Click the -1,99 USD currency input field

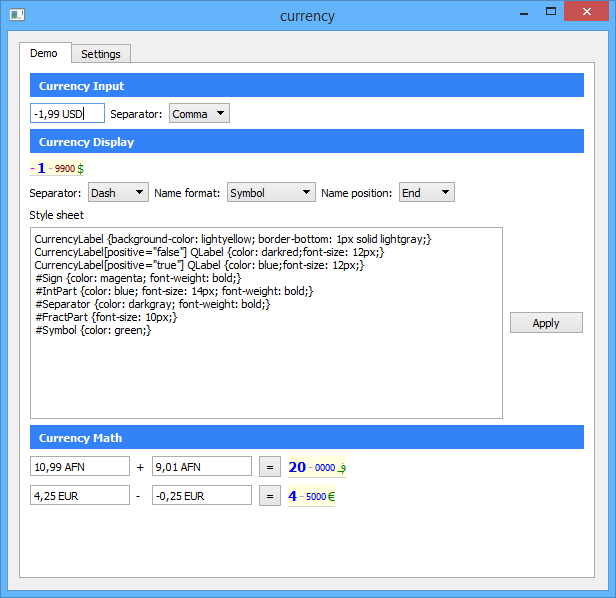point(68,114)
